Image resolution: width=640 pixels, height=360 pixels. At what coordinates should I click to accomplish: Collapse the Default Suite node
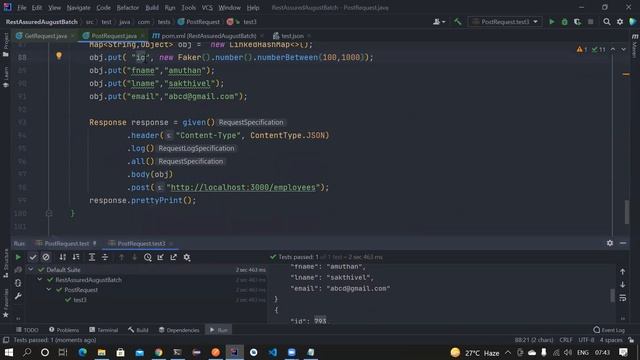click(x=31, y=269)
